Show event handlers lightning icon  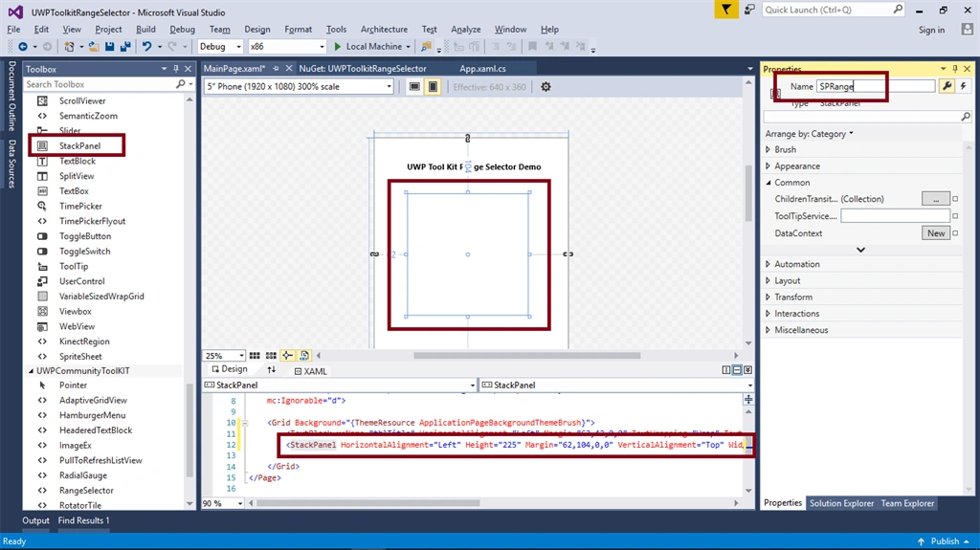click(x=963, y=86)
